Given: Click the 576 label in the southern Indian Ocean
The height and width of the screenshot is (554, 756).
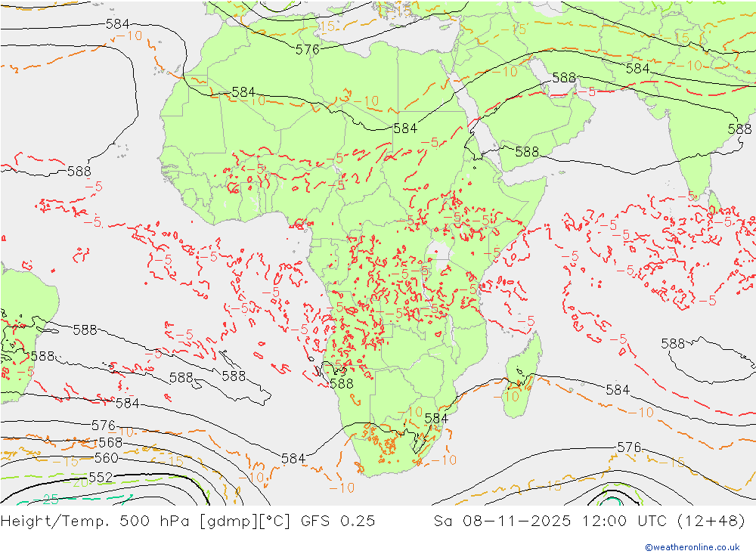Looking at the screenshot, I should 629,447.
